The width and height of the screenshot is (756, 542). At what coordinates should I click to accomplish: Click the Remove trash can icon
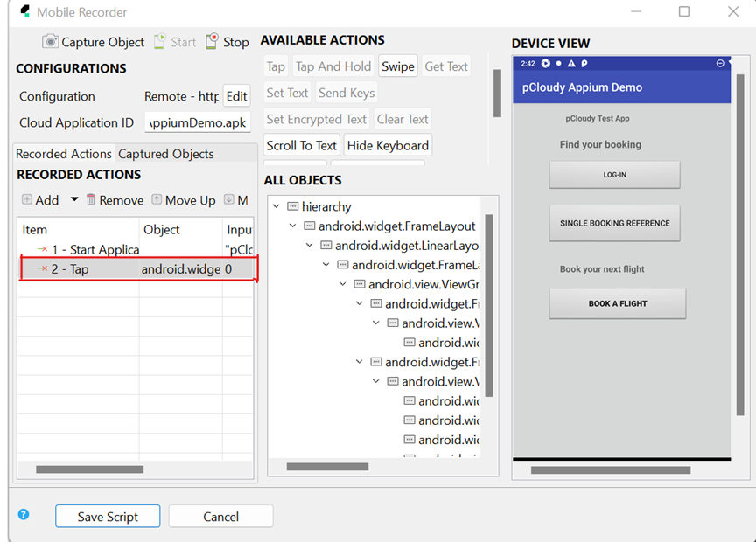(x=91, y=200)
